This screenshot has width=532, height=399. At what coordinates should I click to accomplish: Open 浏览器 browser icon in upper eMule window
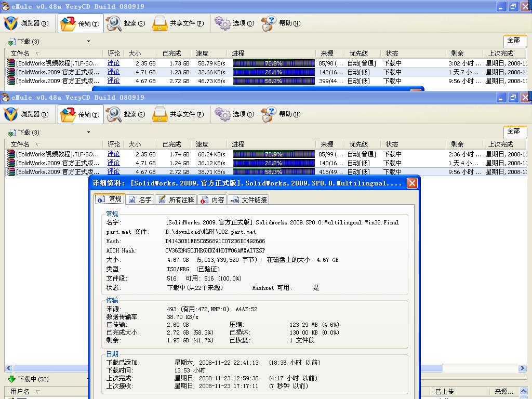click(x=11, y=23)
